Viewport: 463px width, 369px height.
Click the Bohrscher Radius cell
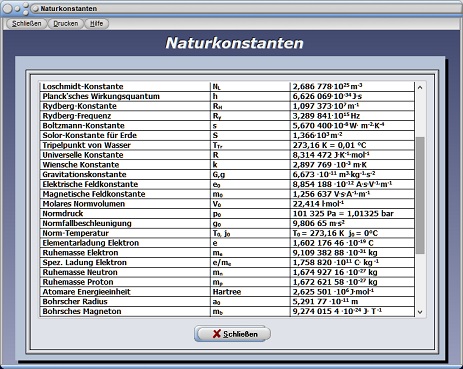pos(125,302)
